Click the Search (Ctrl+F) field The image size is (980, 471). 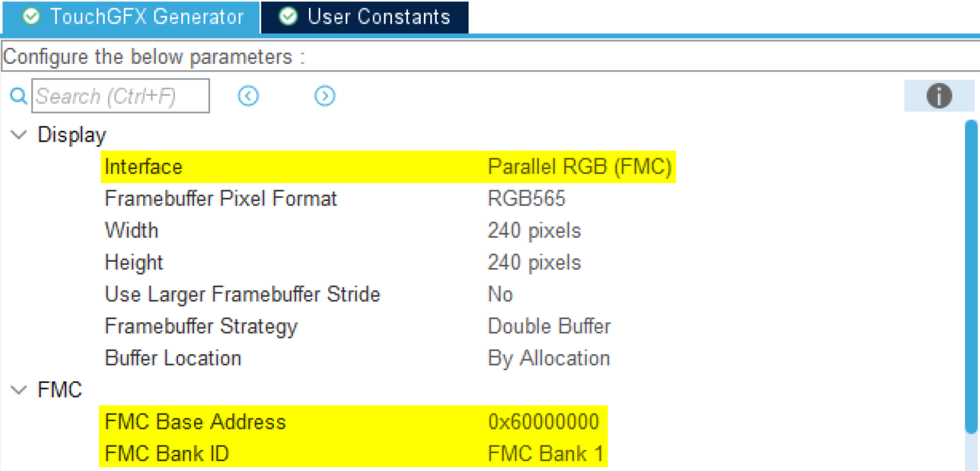pos(121,96)
